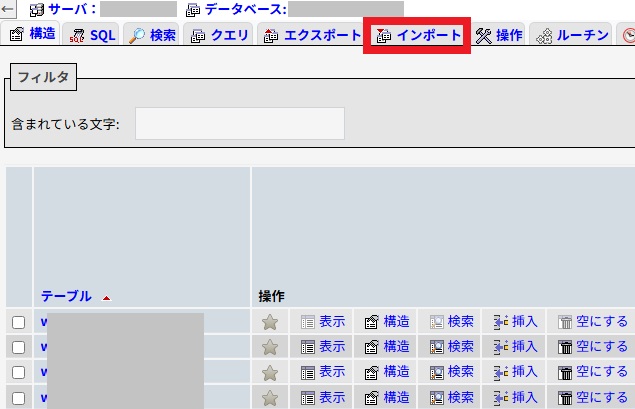Image resolution: width=635 pixels, height=409 pixels.
Task: Open the 検索 tab in top bar
Action: pyautogui.click(x=152, y=35)
